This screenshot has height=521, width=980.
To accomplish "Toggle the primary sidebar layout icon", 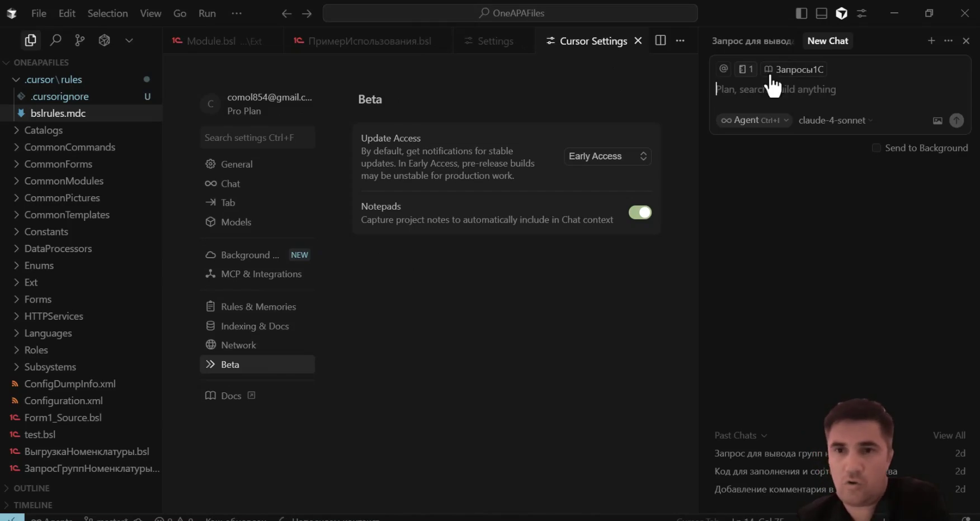I will coord(802,13).
